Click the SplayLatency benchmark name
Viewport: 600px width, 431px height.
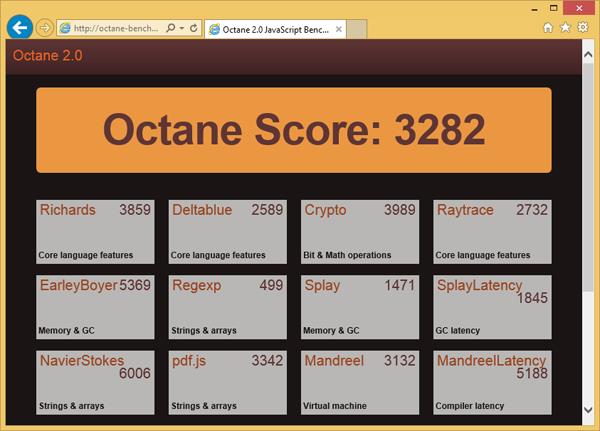coord(479,286)
